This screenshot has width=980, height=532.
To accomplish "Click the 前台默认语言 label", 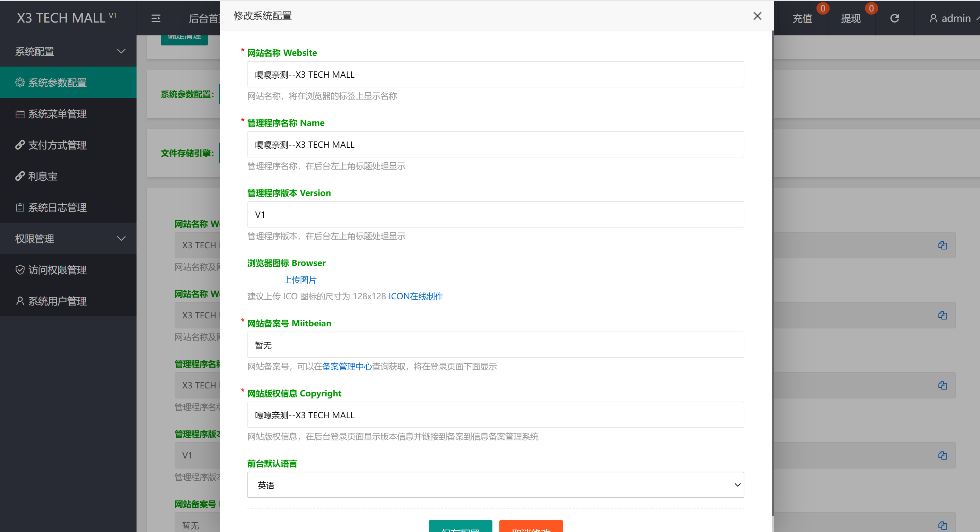I will point(272,463).
